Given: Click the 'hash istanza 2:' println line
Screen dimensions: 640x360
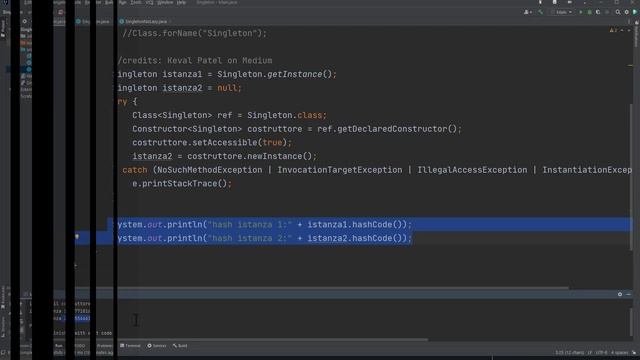Looking at the screenshot, I should (264, 238).
